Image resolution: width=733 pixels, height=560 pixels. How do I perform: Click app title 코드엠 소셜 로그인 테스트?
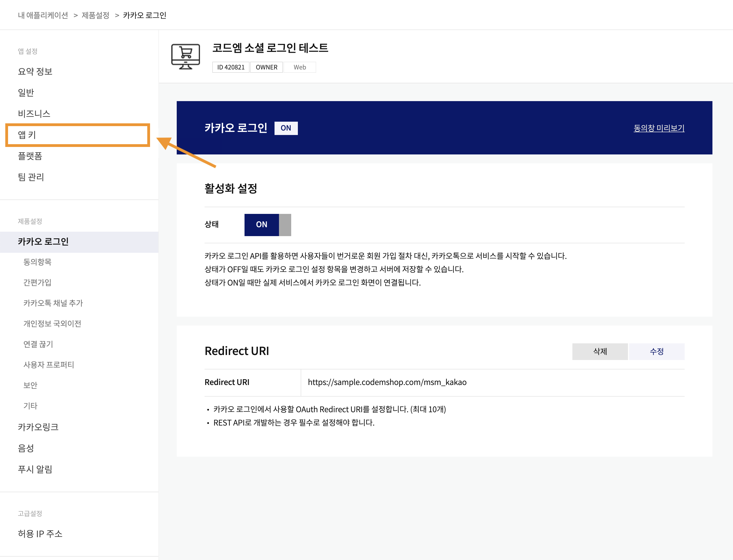(270, 48)
